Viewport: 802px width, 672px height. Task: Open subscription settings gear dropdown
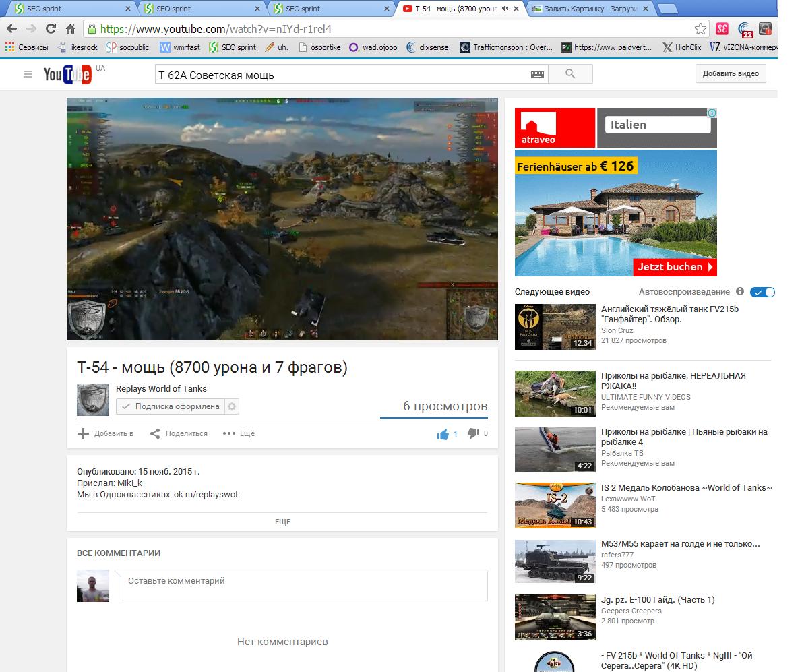[233, 406]
